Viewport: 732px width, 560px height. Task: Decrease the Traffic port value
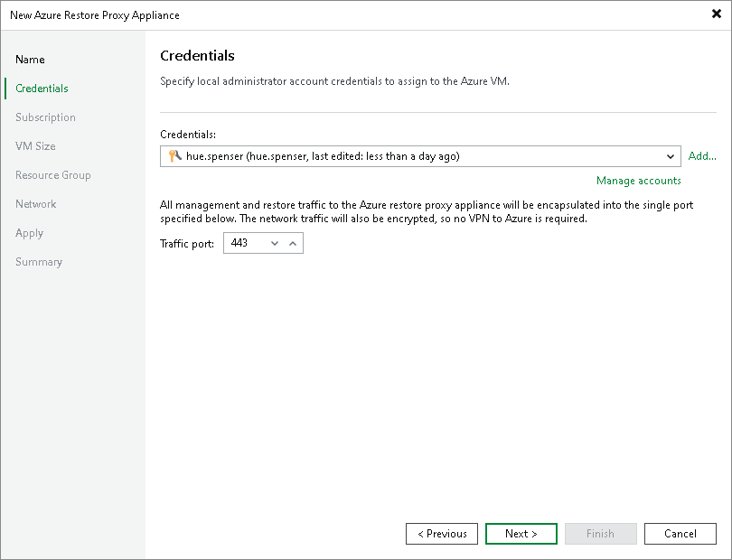click(275, 243)
